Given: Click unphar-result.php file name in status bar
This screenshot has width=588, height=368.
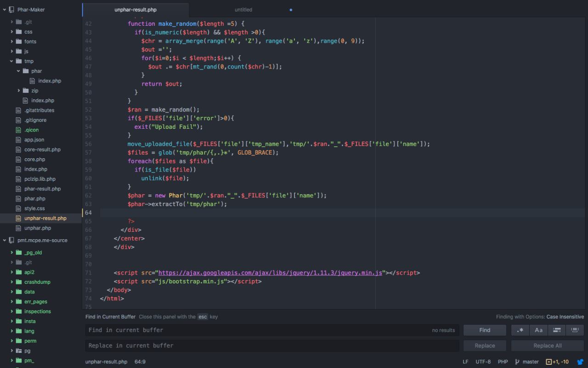Looking at the screenshot, I should (x=106, y=362).
